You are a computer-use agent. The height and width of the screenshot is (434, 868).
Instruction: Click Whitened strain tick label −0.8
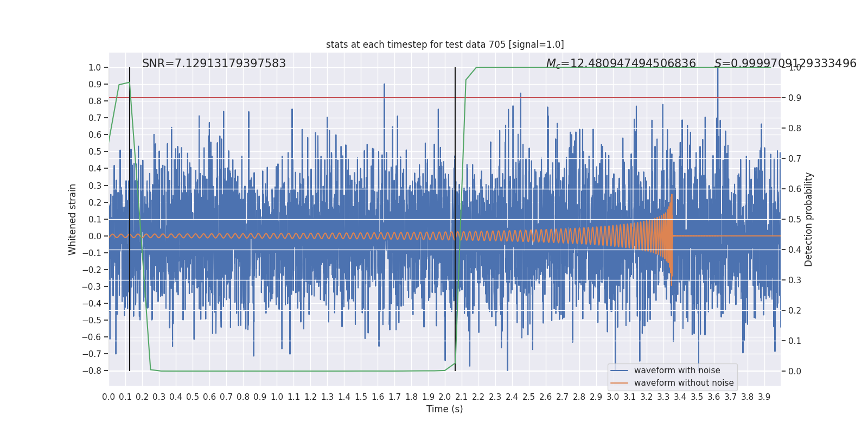pyautogui.click(x=92, y=371)
